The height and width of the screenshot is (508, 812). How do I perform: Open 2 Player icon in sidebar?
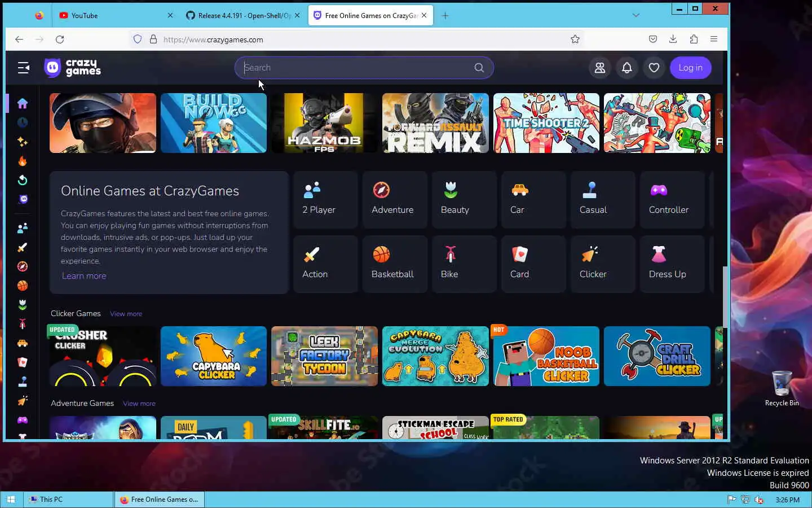pyautogui.click(x=23, y=228)
